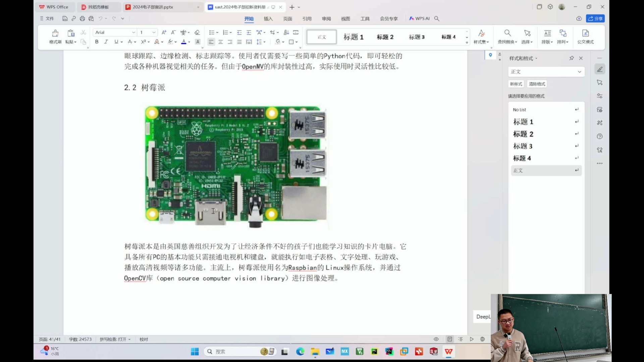Toggle Italic formatting
This screenshot has width=644, height=362.
pos(106,42)
